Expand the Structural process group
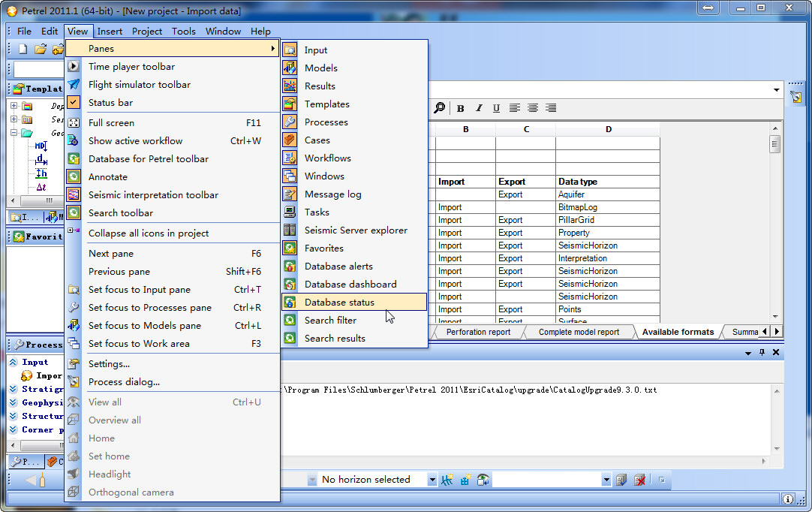This screenshot has height=512, width=812. (x=14, y=416)
